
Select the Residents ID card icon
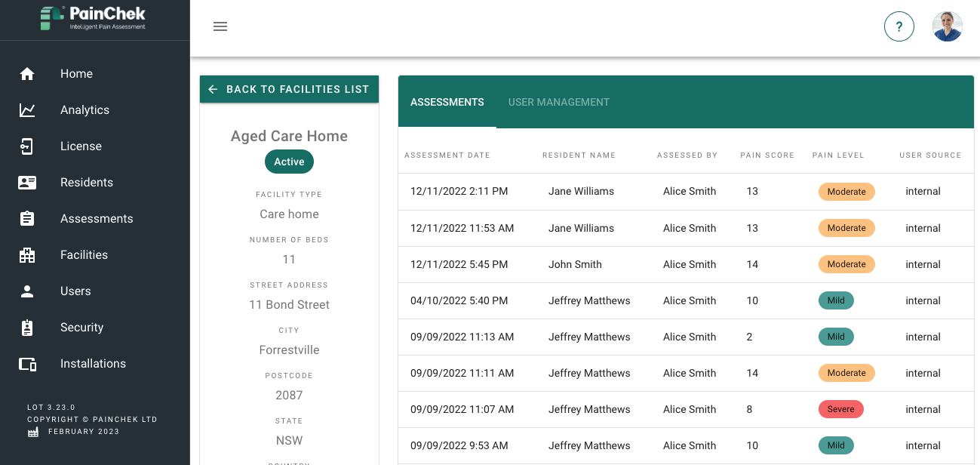[x=27, y=183]
